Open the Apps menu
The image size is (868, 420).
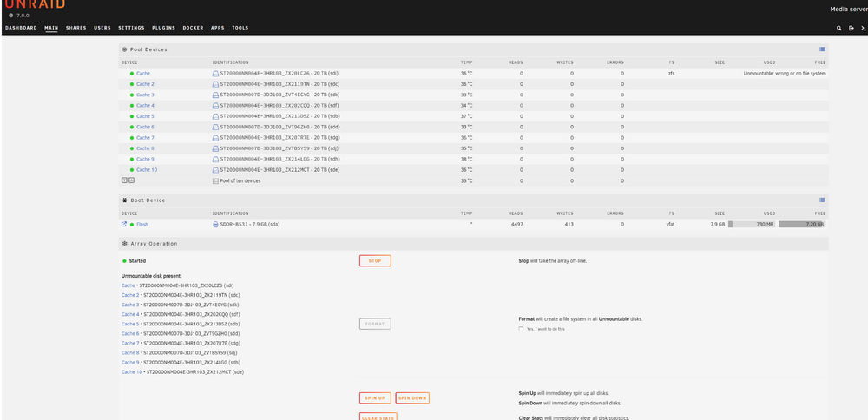(218, 28)
